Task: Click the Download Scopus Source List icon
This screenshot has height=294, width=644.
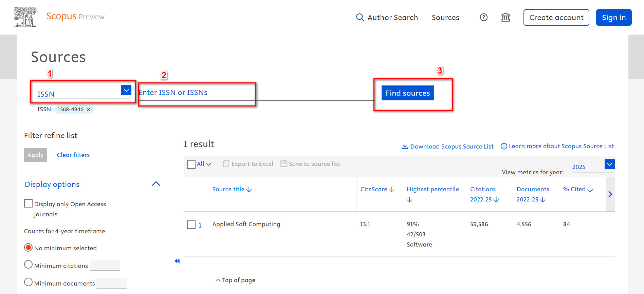Action: 405,146
